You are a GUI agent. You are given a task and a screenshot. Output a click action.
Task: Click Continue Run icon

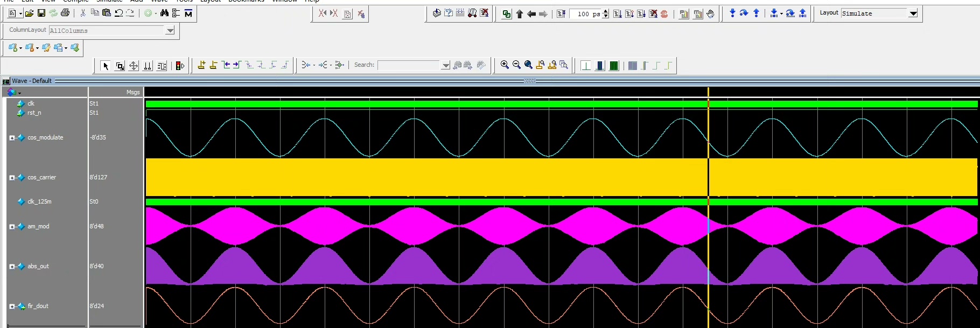coord(629,13)
